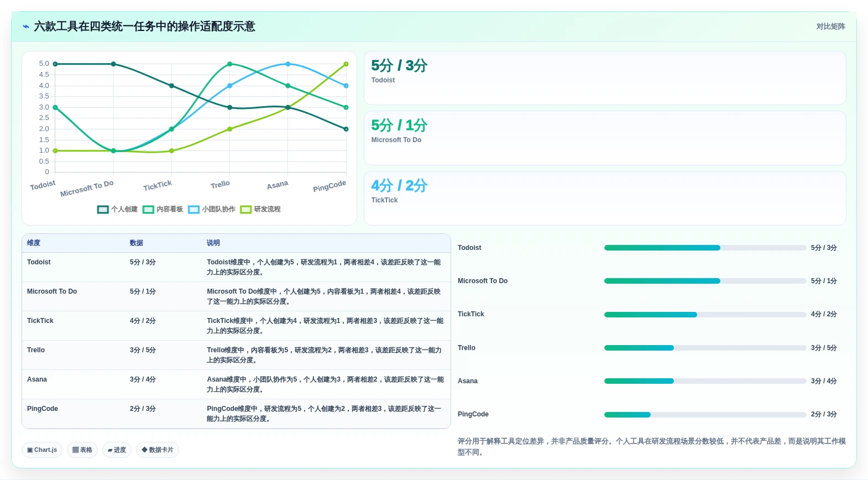Click the PingCode label in progress list

(473, 414)
